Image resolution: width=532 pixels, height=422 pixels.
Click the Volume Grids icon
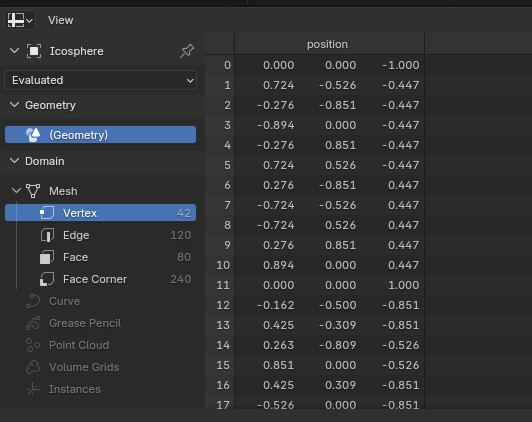point(33,367)
